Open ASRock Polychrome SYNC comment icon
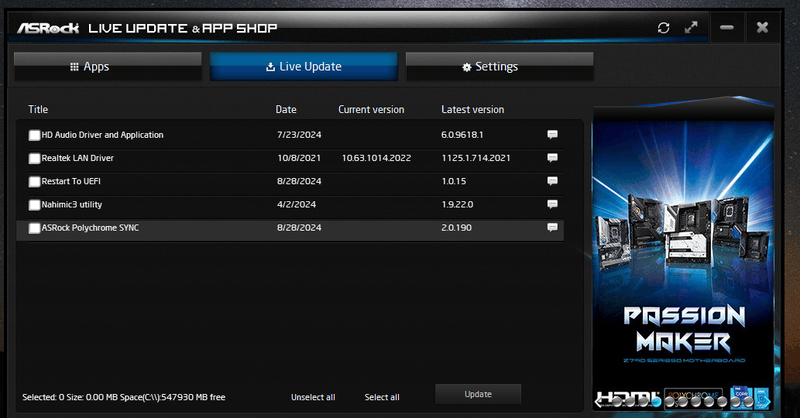 click(552, 228)
